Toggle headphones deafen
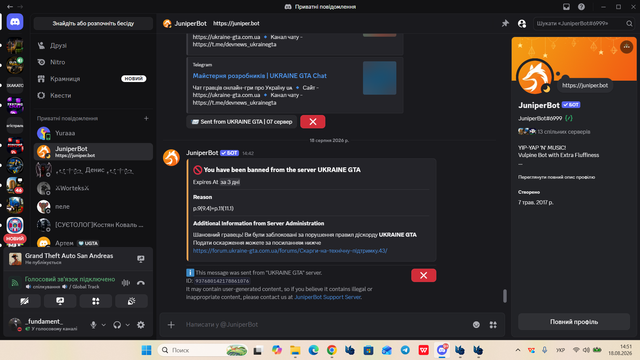This screenshot has height=360, width=640. (x=117, y=325)
